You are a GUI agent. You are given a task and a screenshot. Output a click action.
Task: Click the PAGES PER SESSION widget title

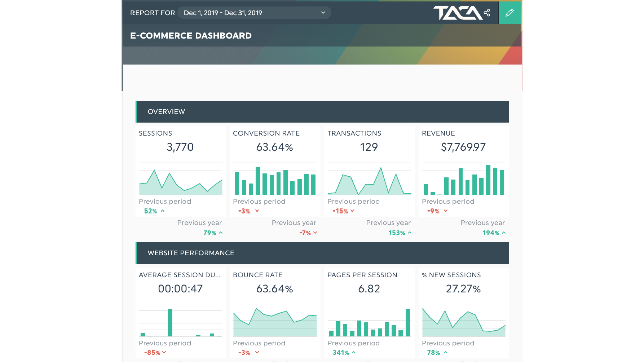click(x=362, y=275)
